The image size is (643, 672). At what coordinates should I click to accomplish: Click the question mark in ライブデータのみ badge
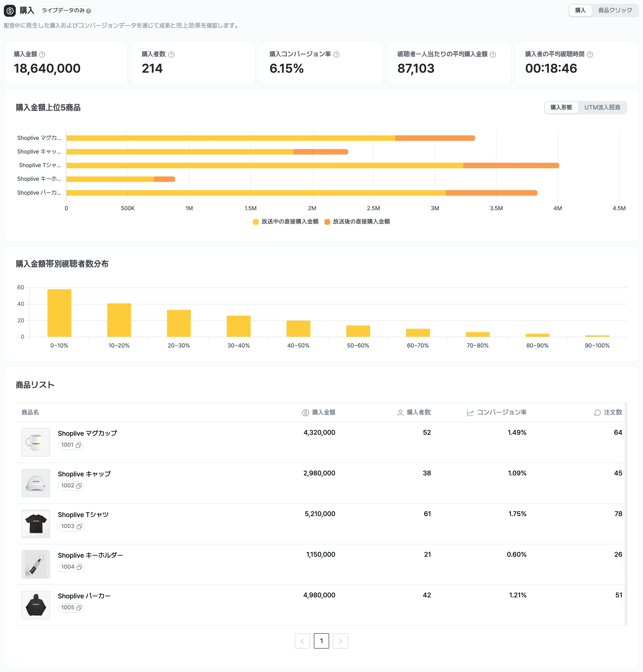[89, 11]
